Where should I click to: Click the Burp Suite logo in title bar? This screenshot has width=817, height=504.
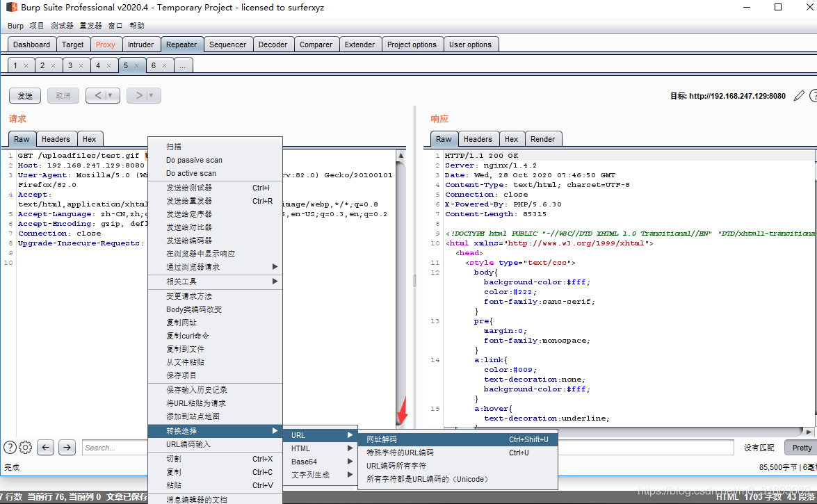11,8
